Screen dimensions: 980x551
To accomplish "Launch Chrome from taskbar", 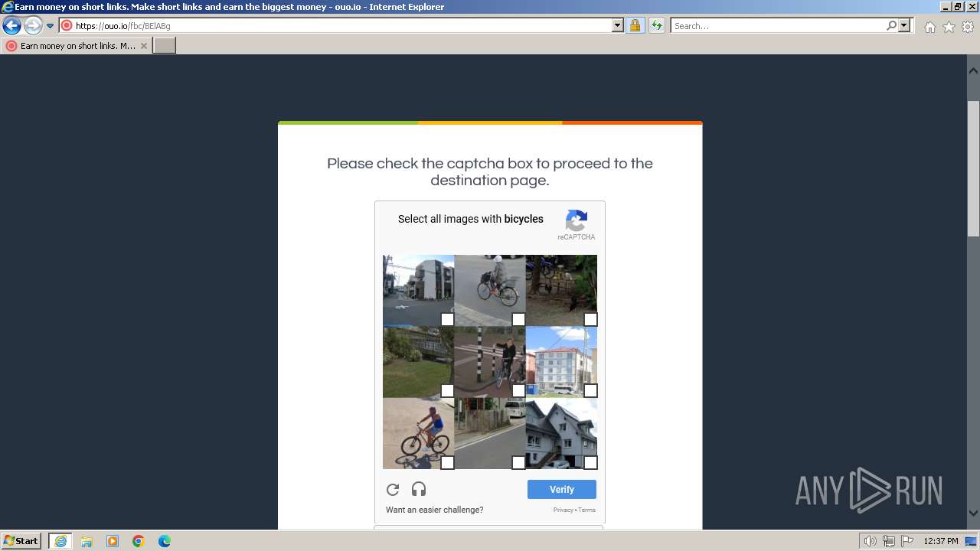I will pyautogui.click(x=139, y=541).
